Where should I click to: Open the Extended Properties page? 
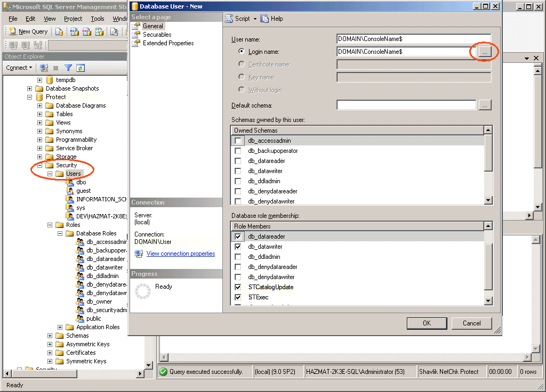point(168,43)
